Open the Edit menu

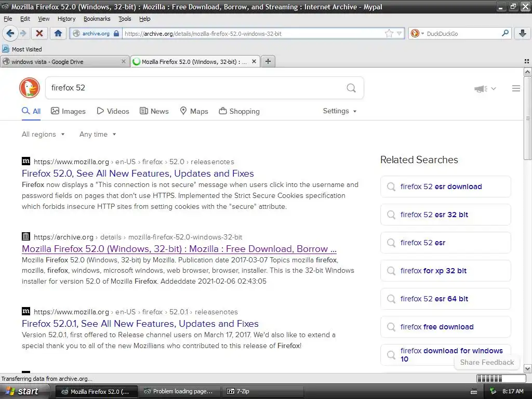[25, 19]
